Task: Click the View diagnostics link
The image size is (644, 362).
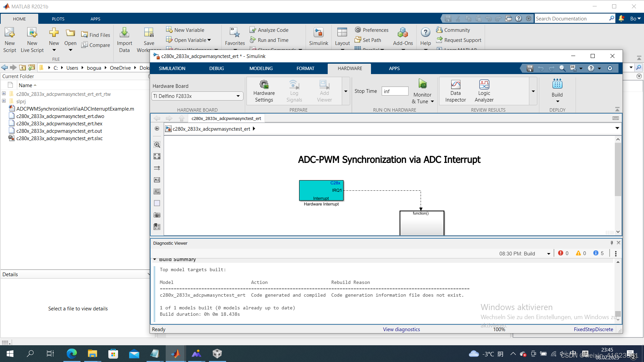Action: click(401, 329)
